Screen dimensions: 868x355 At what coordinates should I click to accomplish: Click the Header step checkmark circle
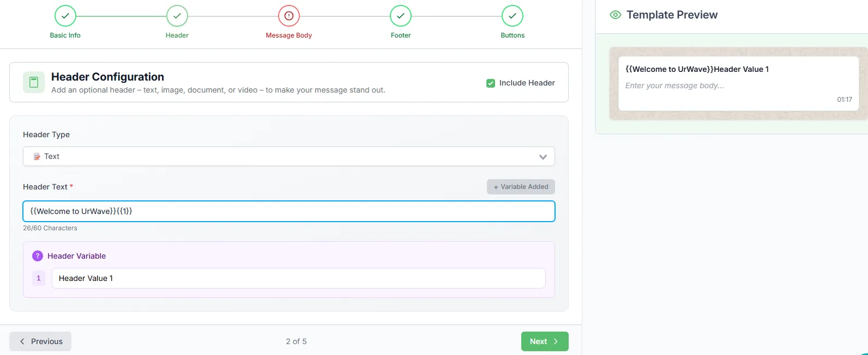[x=177, y=16]
